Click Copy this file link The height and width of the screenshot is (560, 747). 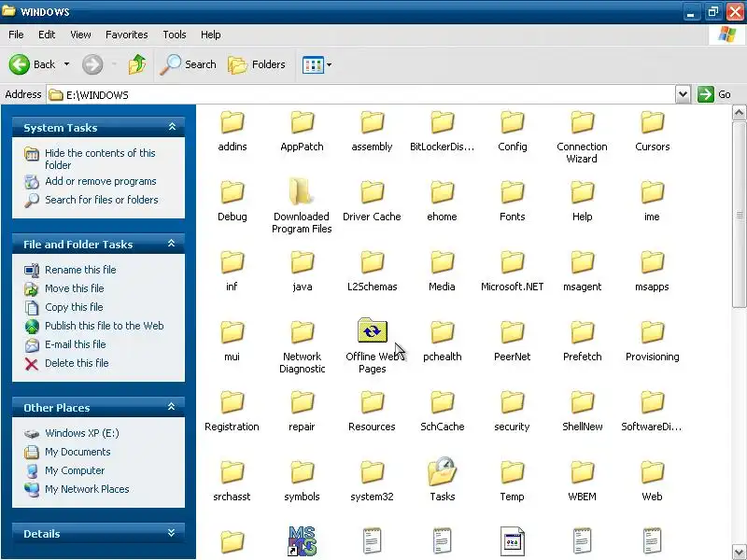point(74,307)
